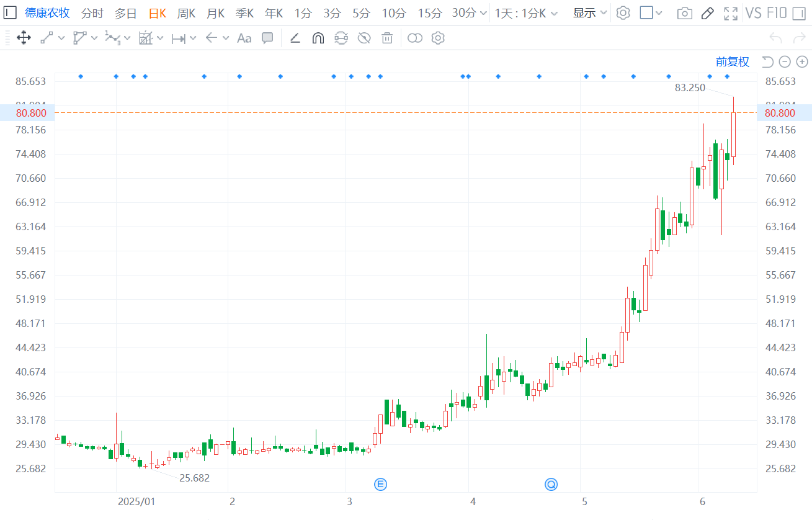Image resolution: width=812 pixels, height=520 pixels.
Task: Select the 日K daily candlestick tab
Action: pyautogui.click(x=158, y=13)
